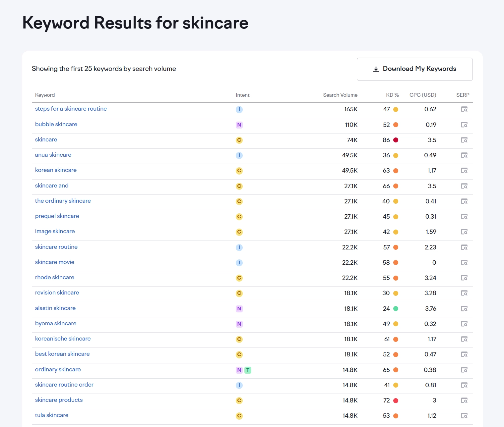Viewport: 504px width, 427px height.
Task: Click the CPC (USD) column header
Action: [x=422, y=95]
